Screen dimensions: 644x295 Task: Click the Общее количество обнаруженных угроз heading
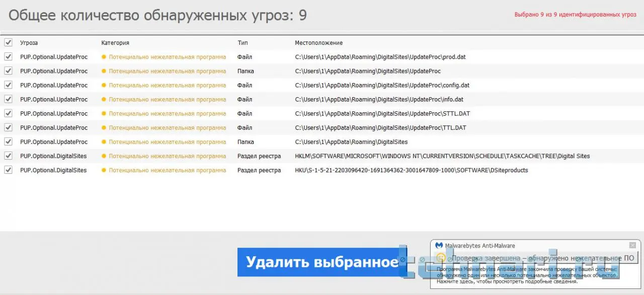click(x=157, y=16)
